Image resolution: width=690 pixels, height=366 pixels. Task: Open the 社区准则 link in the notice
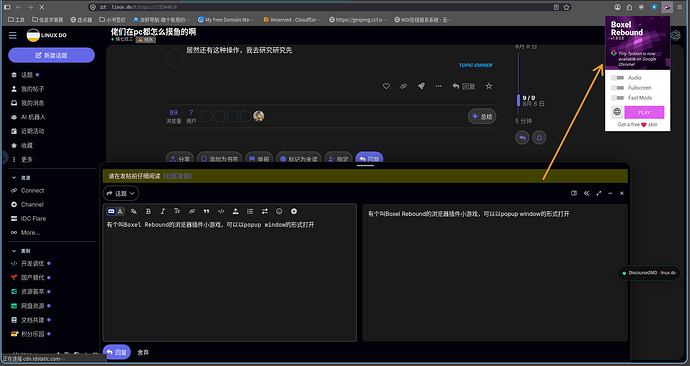(x=178, y=176)
